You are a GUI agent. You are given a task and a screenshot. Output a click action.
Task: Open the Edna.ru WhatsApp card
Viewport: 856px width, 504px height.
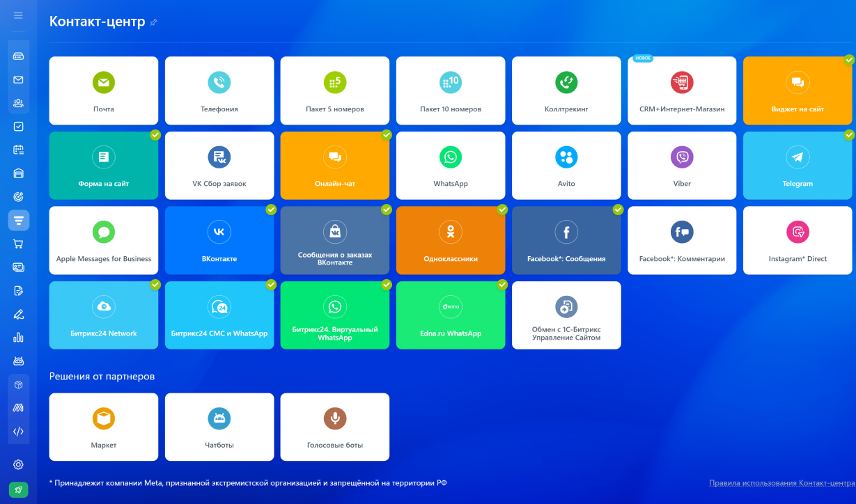coord(451,315)
